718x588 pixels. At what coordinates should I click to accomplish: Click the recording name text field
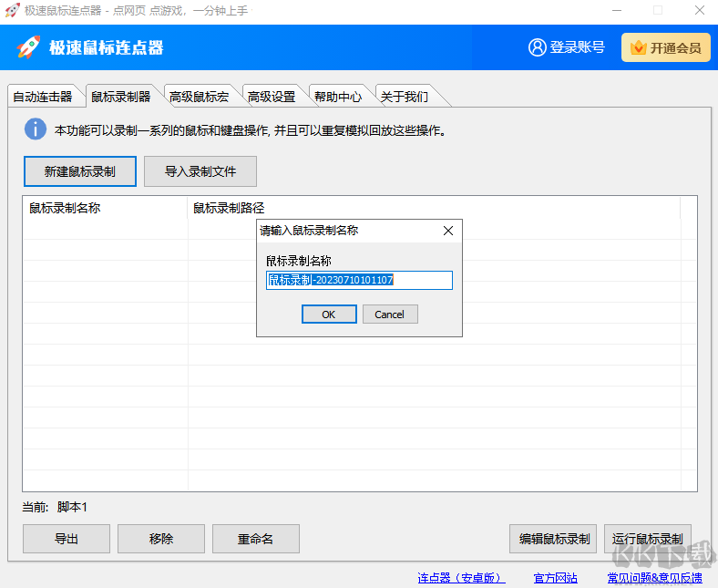[359, 280]
